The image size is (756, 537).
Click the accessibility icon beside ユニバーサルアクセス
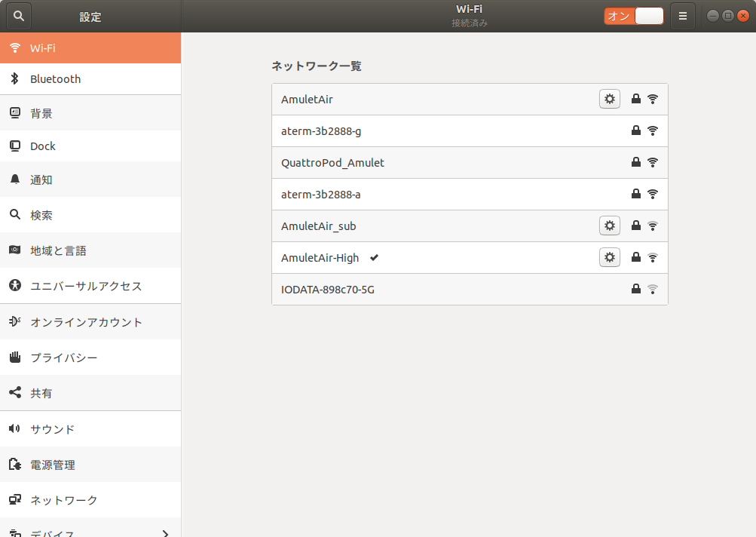(15, 285)
